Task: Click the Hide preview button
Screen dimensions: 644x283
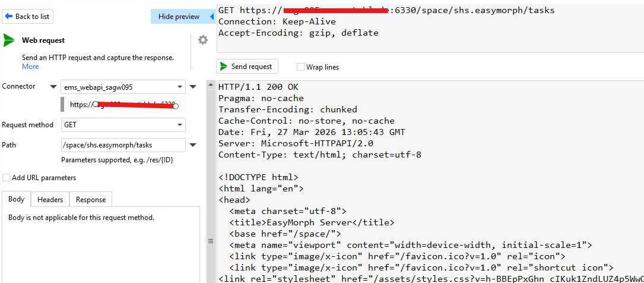Action: (179, 17)
